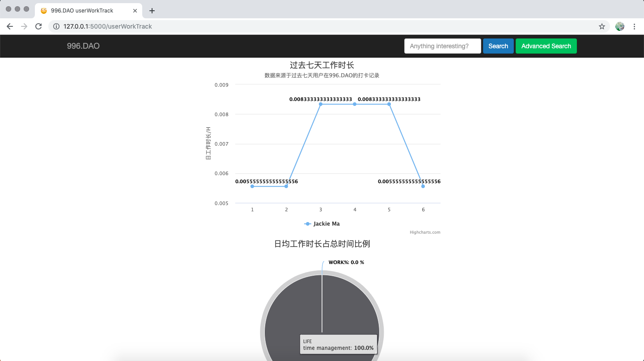Reload the userWorkTrack page
Viewport: 644px width, 361px height.
pos(38,26)
